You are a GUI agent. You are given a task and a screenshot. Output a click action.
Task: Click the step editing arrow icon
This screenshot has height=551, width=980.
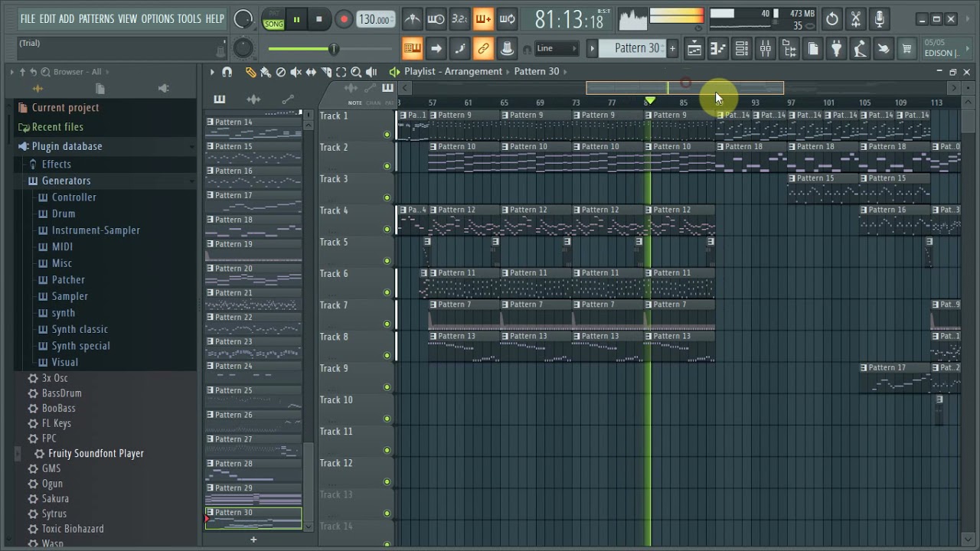(x=436, y=49)
